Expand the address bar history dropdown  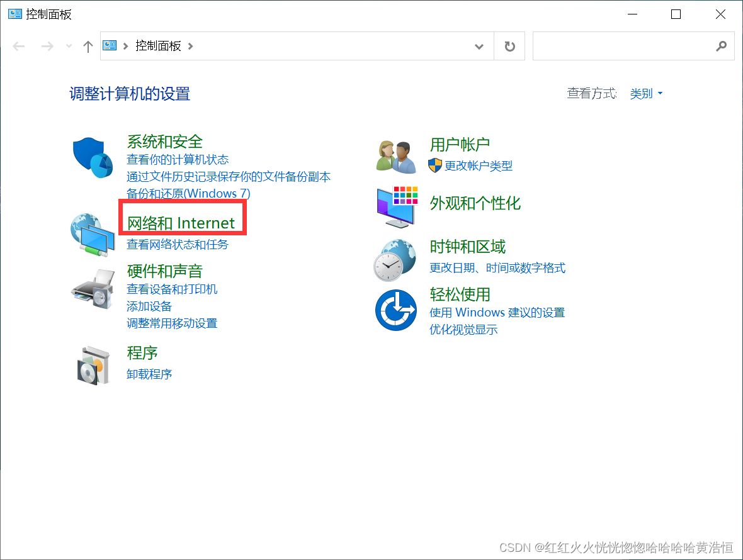tap(479, 47)
